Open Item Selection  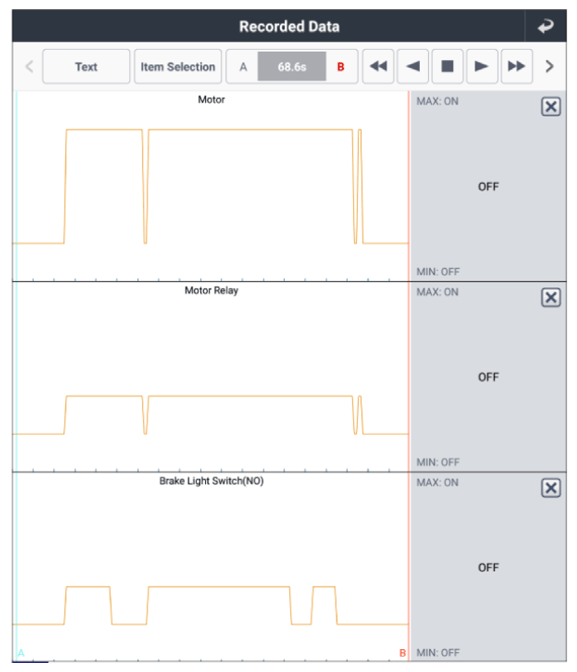(178, 66)
